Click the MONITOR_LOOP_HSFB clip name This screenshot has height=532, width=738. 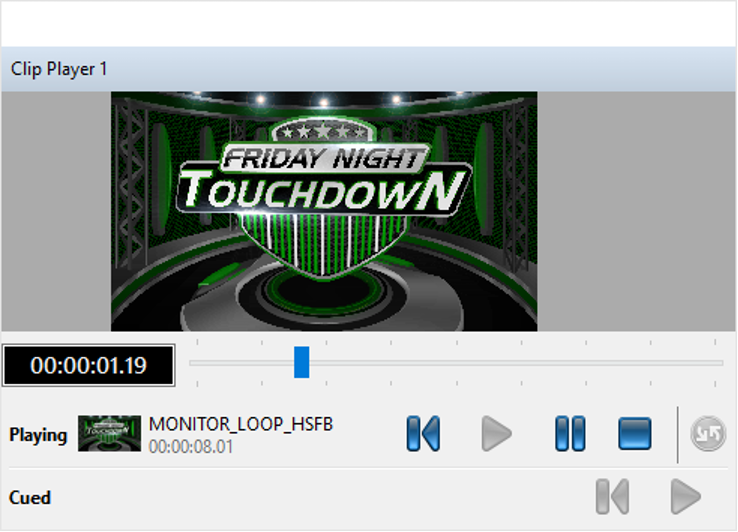[x=240, y=424]
